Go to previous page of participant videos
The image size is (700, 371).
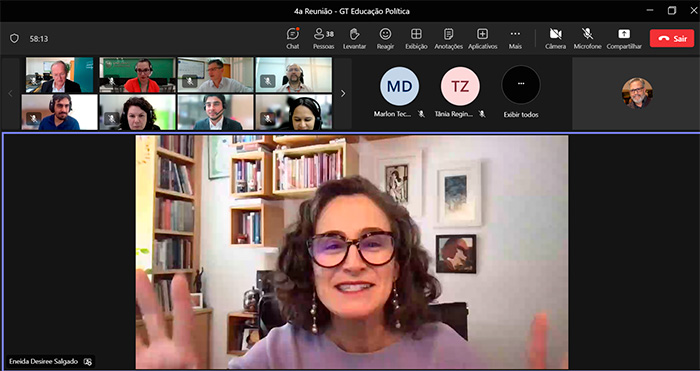point(11,93)
